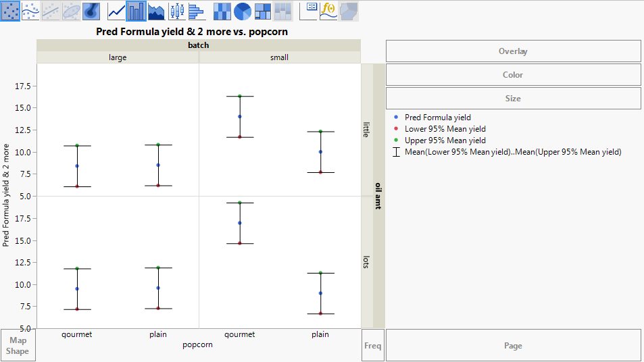Select the Points element icon

pos(10,11)
